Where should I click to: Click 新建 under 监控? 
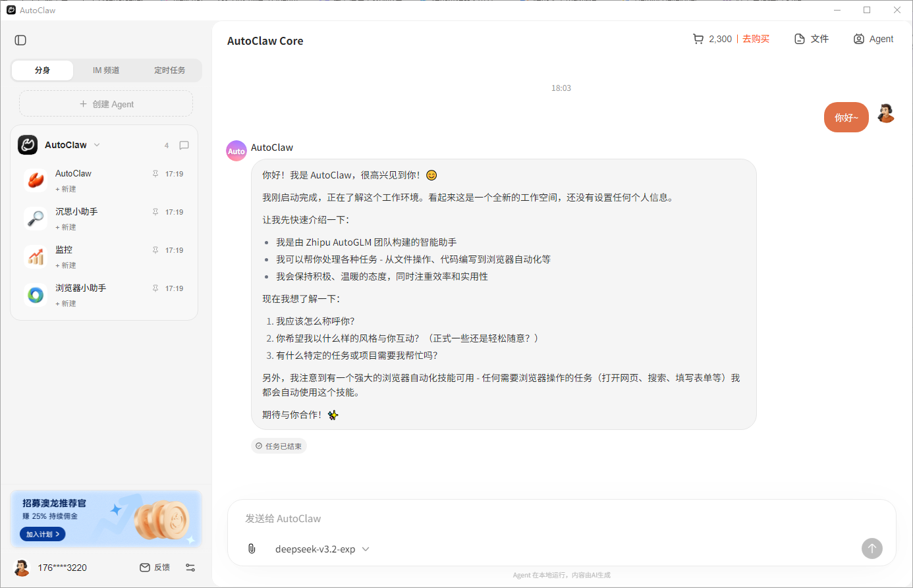click(x=66, y=265)
